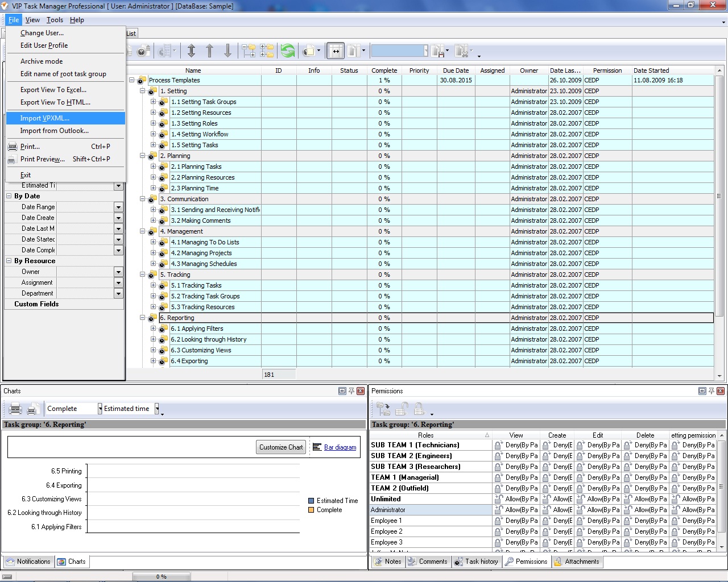Screen dimensions: 728x582
Task: Open the 'Estimated time' chart dropdown
Action: tap(158, 408)
